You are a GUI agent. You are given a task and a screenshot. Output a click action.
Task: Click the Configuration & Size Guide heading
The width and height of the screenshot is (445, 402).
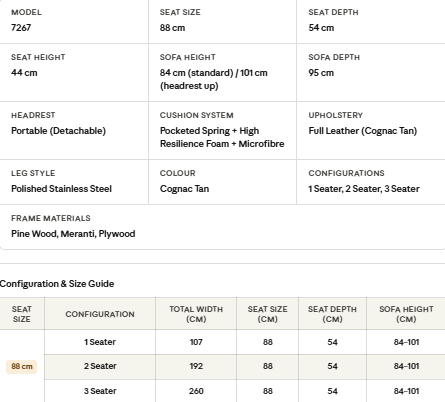click(57, 284)
